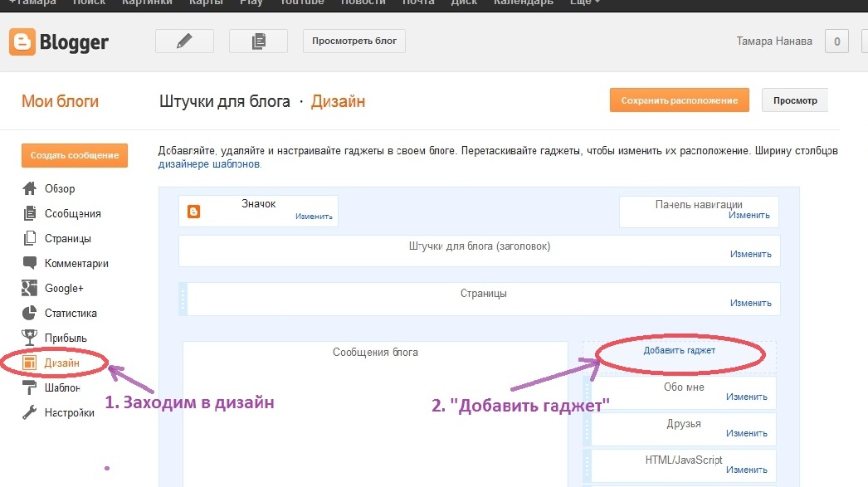The width and height of the screenshot is (868, 487).
Task: Click the Страницы pages icon
Action: [x=29, y=238]
